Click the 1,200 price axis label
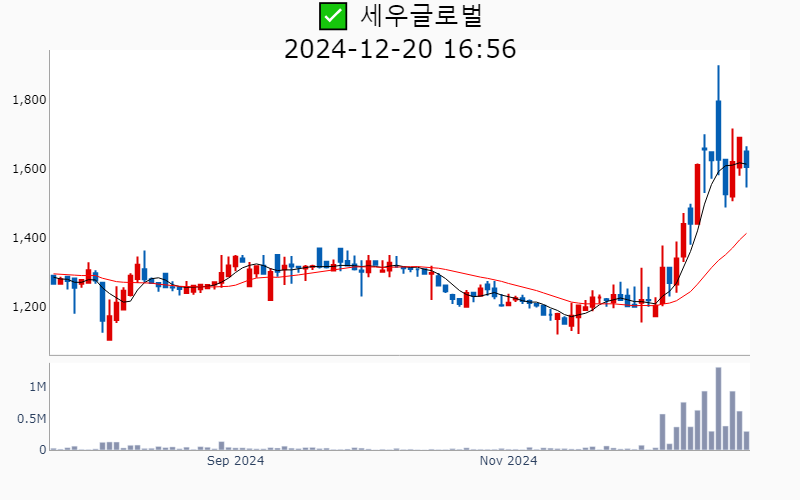800x500 pixels. pos(29,307)
